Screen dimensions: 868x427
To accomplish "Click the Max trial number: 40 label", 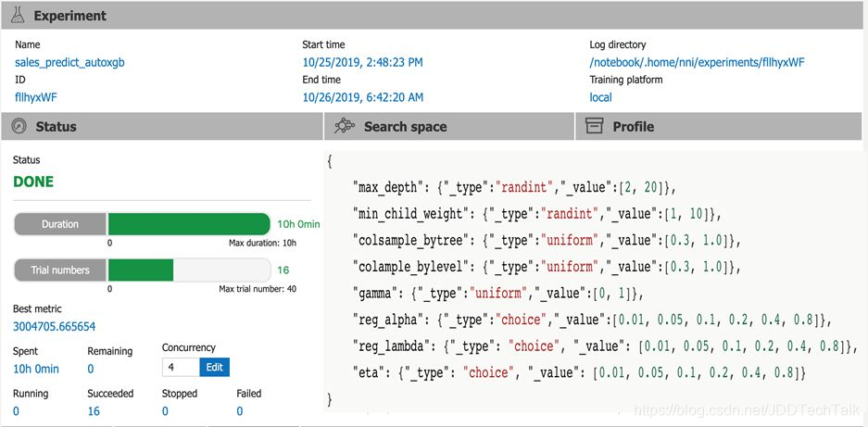I will pos(258,289).
